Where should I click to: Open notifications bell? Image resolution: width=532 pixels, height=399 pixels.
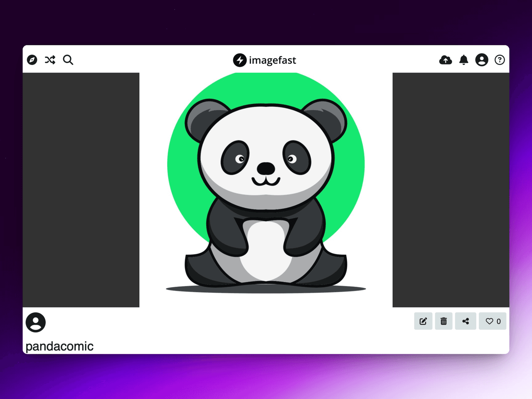[x=464, y=60]
